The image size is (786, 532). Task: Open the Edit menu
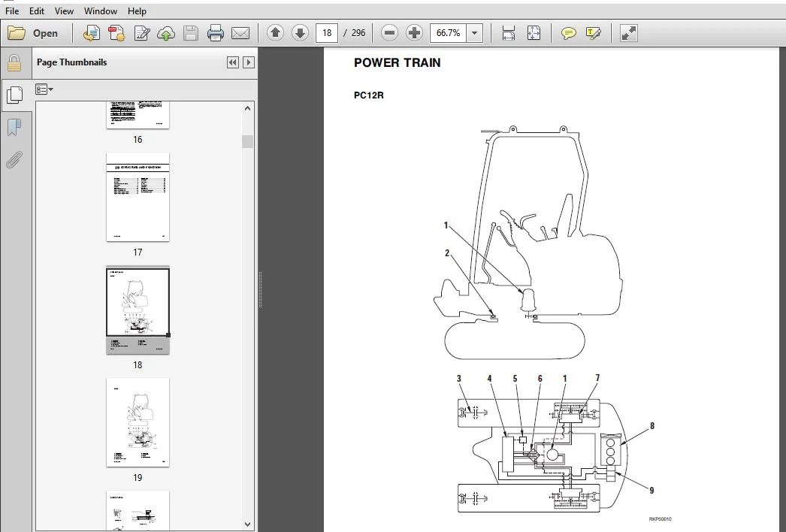point(37,11)
